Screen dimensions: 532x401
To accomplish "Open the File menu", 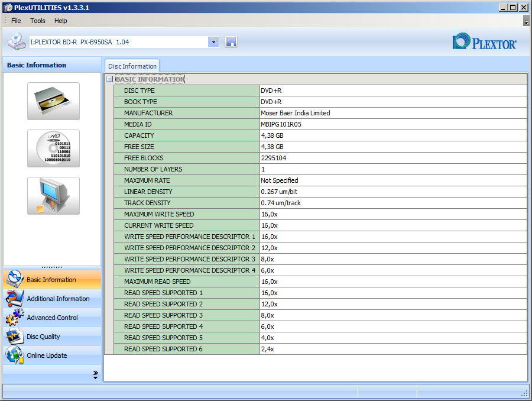I will (x=16, y=21).
